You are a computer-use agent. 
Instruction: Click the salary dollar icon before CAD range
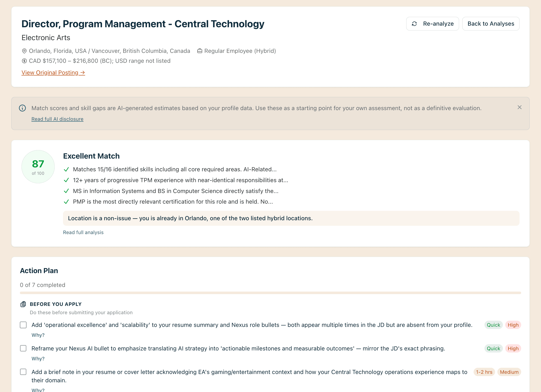[x=24, y=61]
